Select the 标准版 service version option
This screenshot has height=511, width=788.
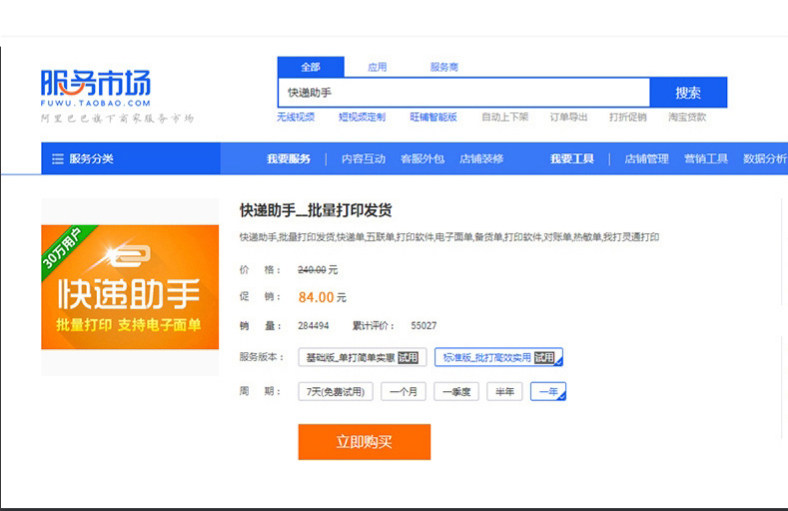(499, 357)
